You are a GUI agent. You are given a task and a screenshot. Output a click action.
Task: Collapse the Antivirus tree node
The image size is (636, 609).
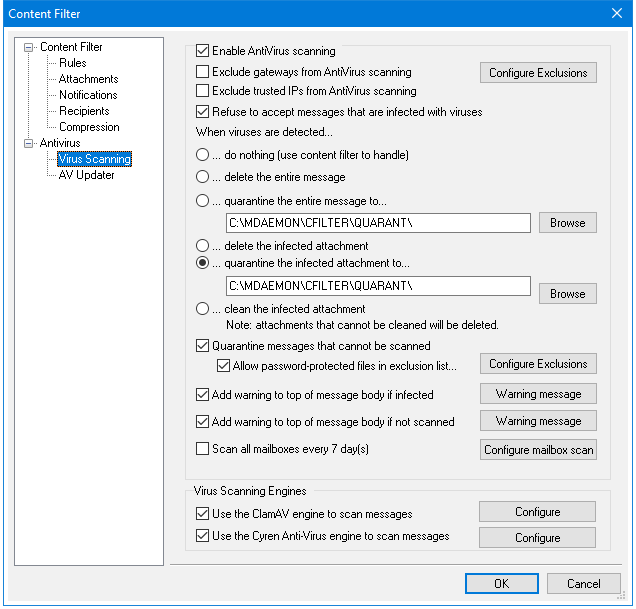click(29, 143)
